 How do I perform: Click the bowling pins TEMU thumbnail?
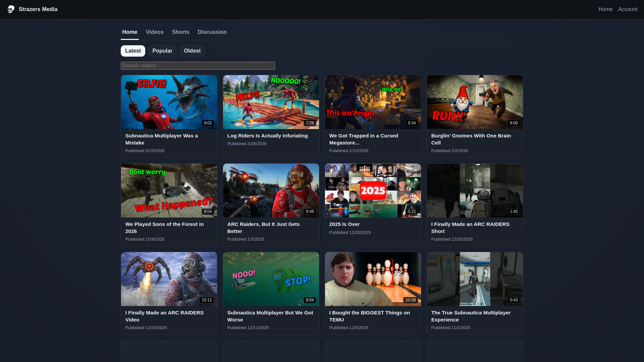coord(373,279)
